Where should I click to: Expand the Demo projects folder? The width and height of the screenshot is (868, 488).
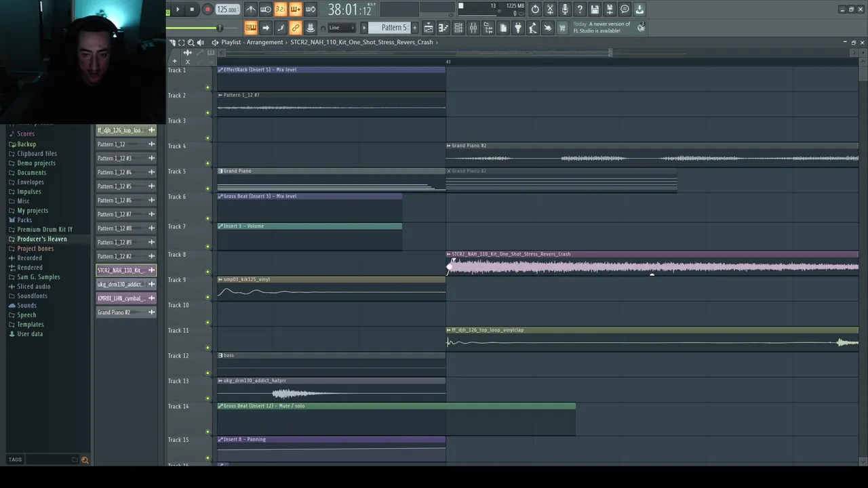(36, 163)
